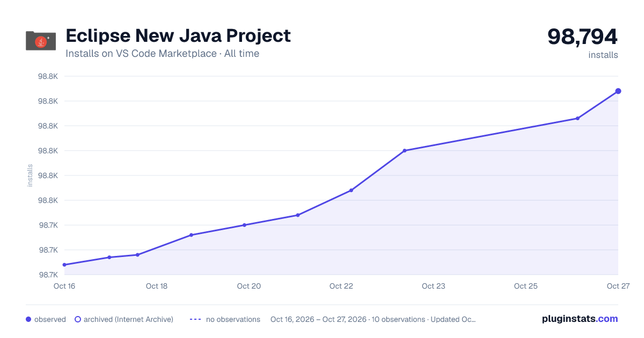
Task: Click the 98,794 total installs figure
Action: (x=583, y=36)
